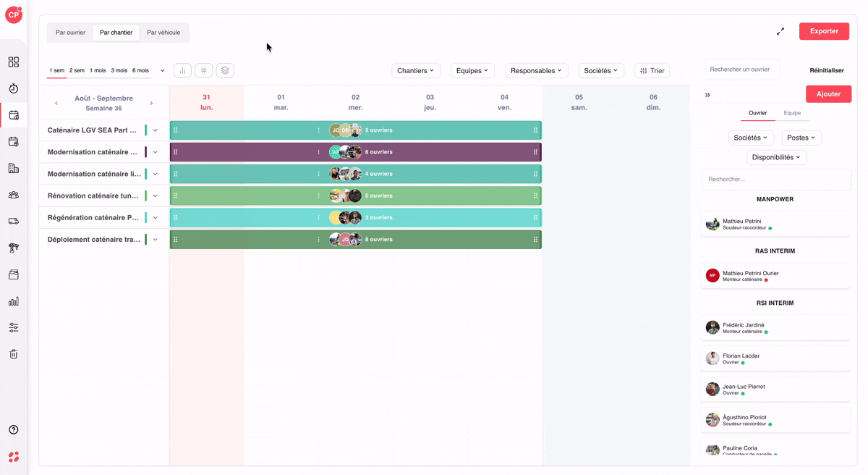Click the fullscreen expand arrows icon
The height and width of the screenshot is (475, 868).
pos(780,31)
